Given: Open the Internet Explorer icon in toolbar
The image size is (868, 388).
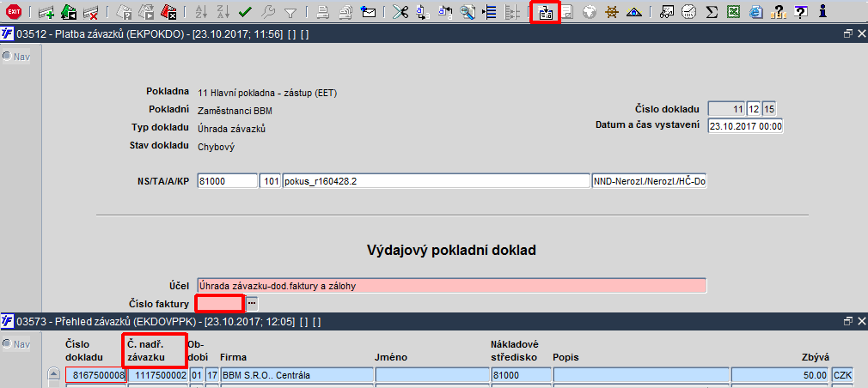Looking at the screenshot, I should click(755, 12).
